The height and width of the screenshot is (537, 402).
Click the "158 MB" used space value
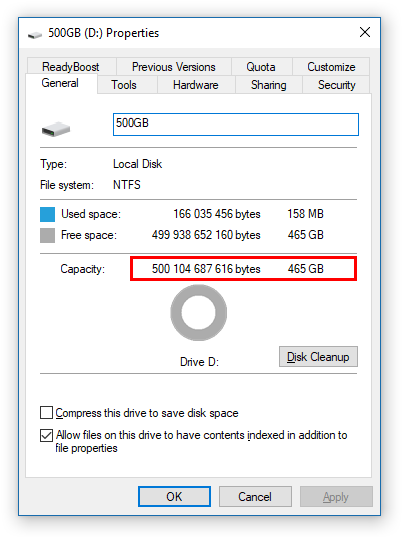(305, 214)
